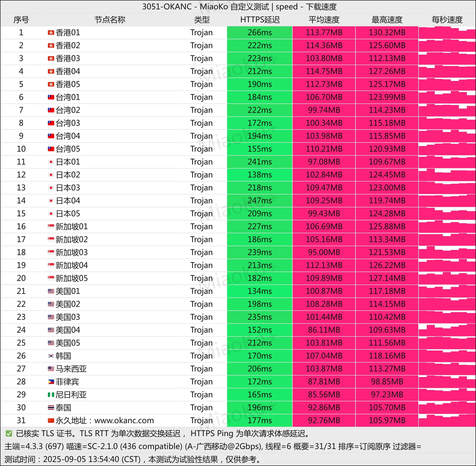Viewport: 476px width, 466px height.
Task: Click the per-second speed chart for 美国04
Action: click(447, 330)
